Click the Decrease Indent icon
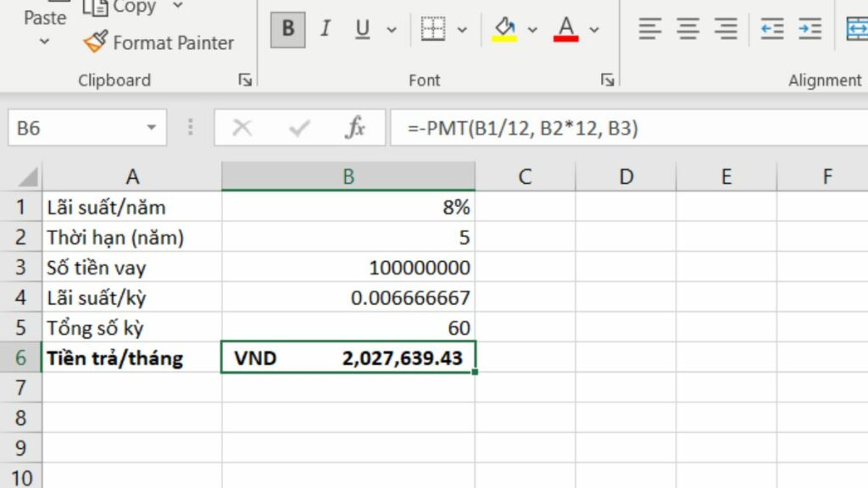Image resolution: width=868 pixels, height=488 pixels. point(772,28)
